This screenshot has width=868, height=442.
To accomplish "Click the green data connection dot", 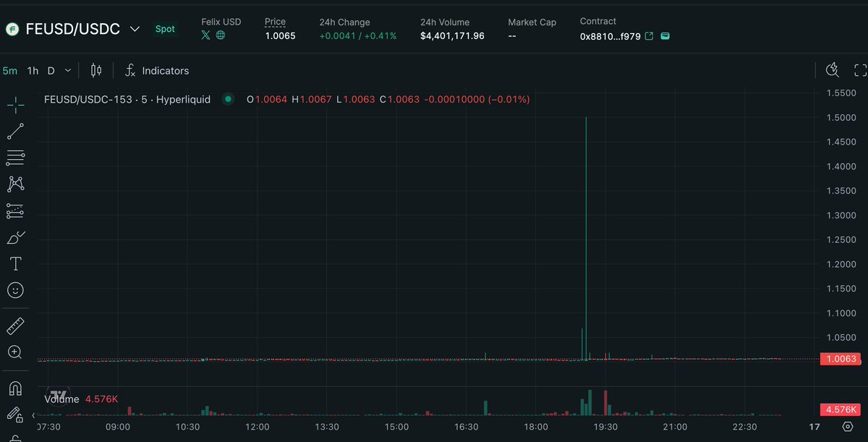I will [x=228, y=98].
